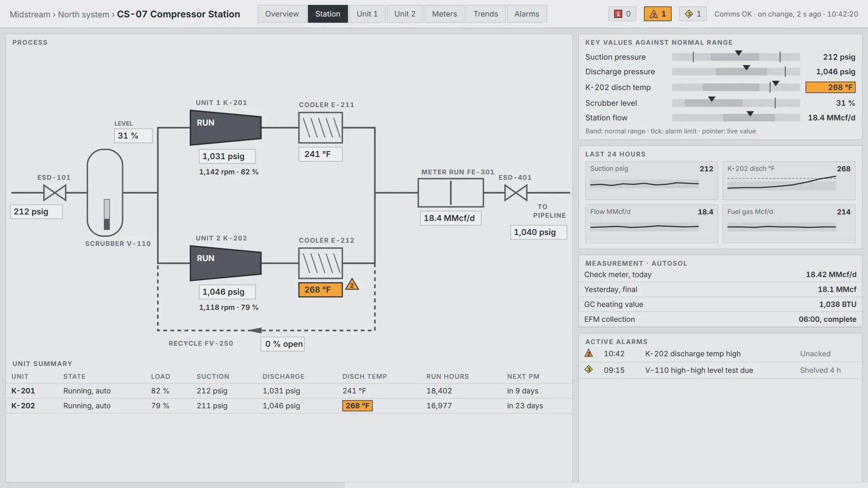Click the scrubber level '31 %' value box
This screenshot has width=868, height=488.
click(133, 136)
